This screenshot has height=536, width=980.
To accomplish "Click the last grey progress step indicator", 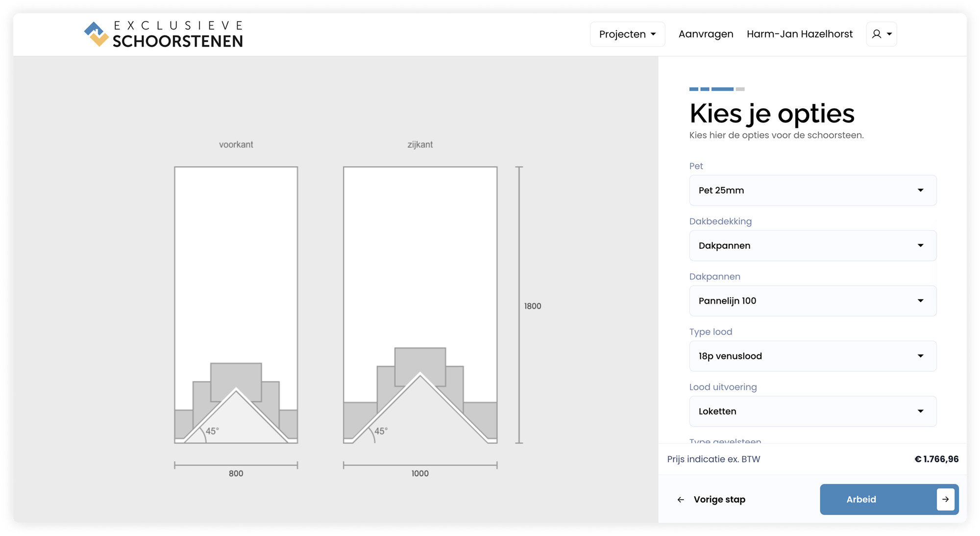I will pyautogui.click(x=740, y=89).
